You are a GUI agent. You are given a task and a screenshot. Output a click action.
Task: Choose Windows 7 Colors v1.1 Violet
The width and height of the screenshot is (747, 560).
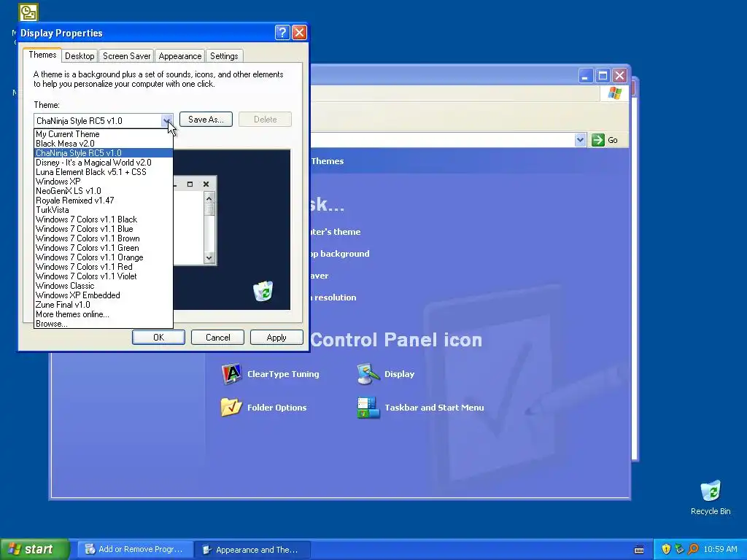pyautogui.click(x=104, y=276)
